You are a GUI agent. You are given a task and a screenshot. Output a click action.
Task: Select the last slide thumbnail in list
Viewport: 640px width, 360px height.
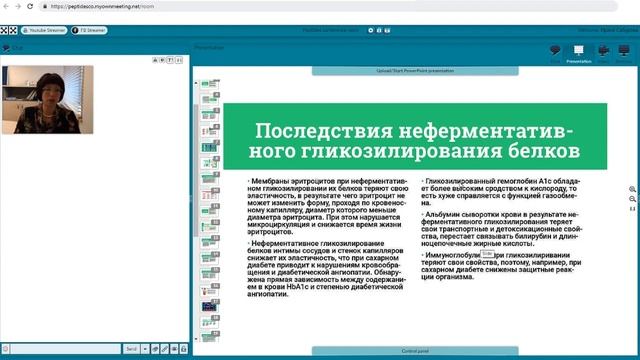pyautogui.click(x=210, y=337)
